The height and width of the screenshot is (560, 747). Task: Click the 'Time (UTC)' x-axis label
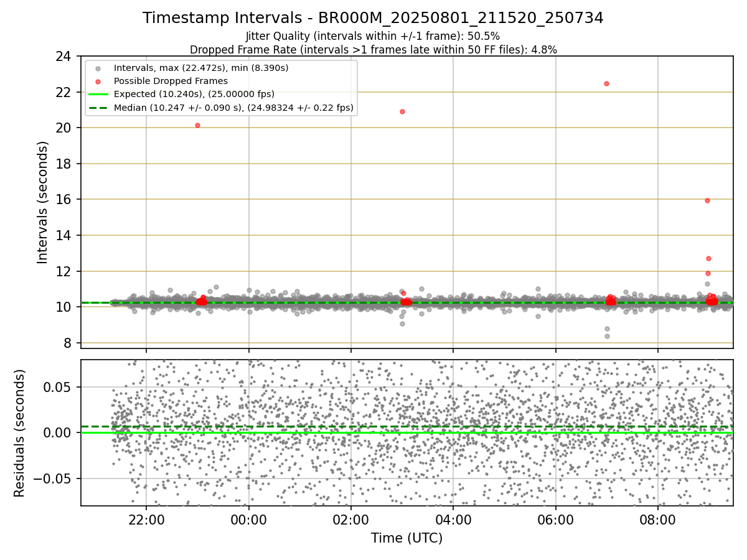406,538
